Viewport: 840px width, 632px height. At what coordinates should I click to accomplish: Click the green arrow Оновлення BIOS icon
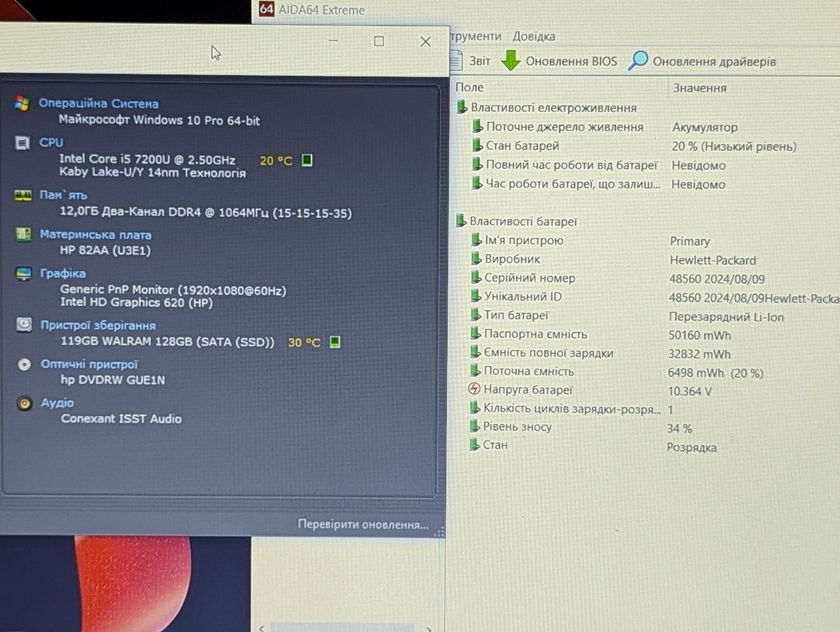tap(511, 60)
